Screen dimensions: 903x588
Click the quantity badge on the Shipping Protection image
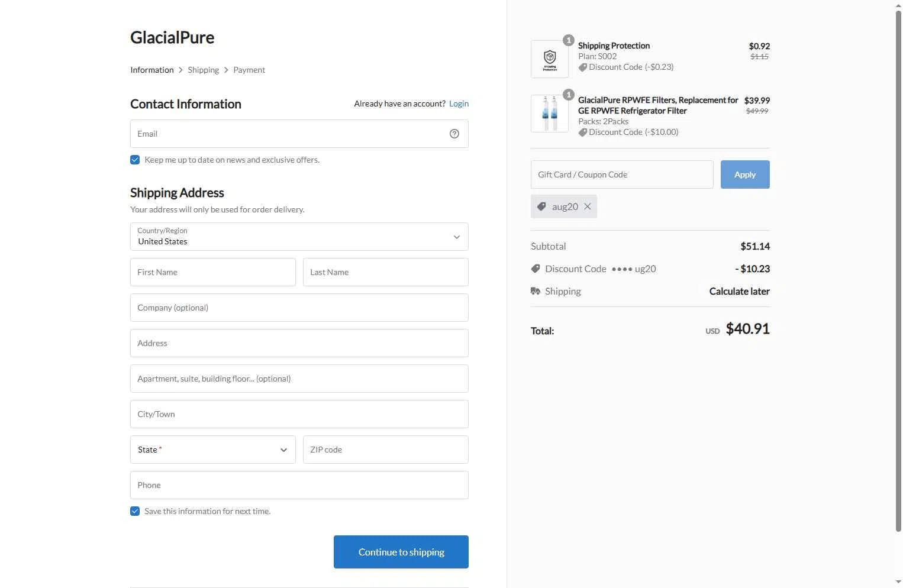coord(569,40)
